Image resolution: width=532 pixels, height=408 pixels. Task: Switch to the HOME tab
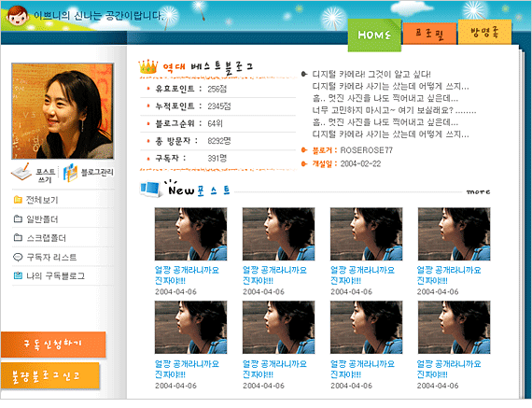[x=374, y=35]
